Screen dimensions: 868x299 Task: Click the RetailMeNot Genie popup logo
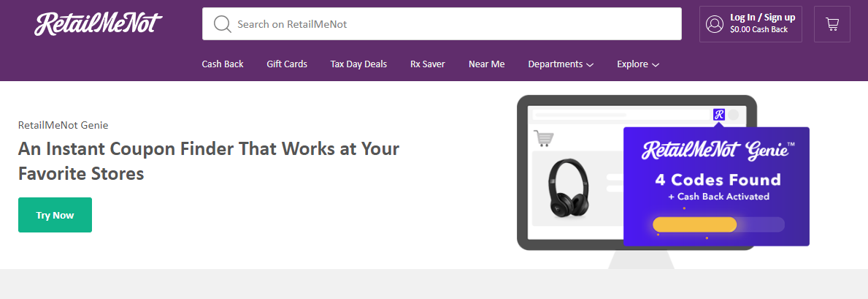[718, 151]
